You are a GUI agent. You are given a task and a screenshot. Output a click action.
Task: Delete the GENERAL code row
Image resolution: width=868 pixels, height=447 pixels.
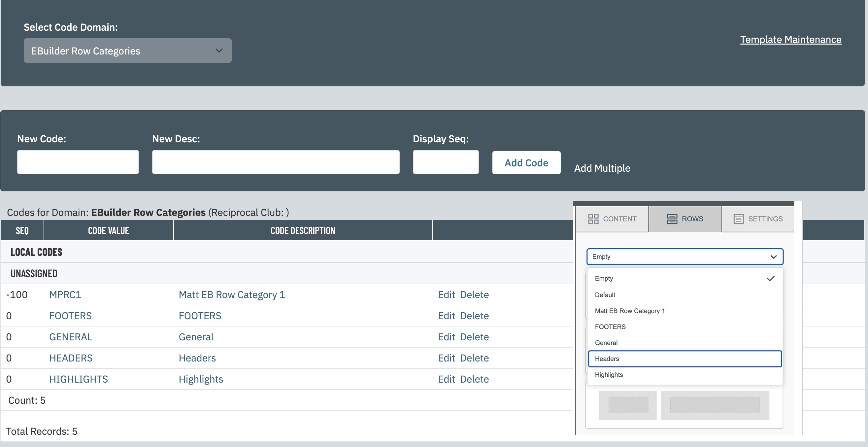click(x=475, y=337)
